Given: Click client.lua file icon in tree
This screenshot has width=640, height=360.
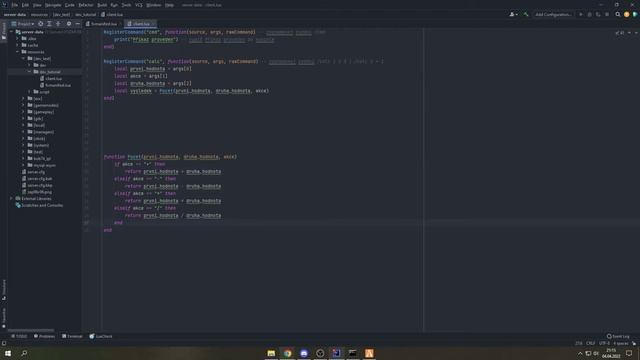Looking at the screenshot, I should 42,78.
